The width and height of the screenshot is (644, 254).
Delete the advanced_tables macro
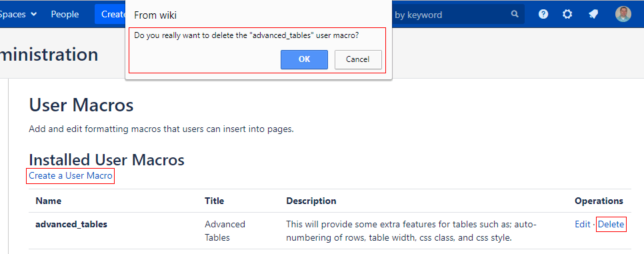(611, 225)
